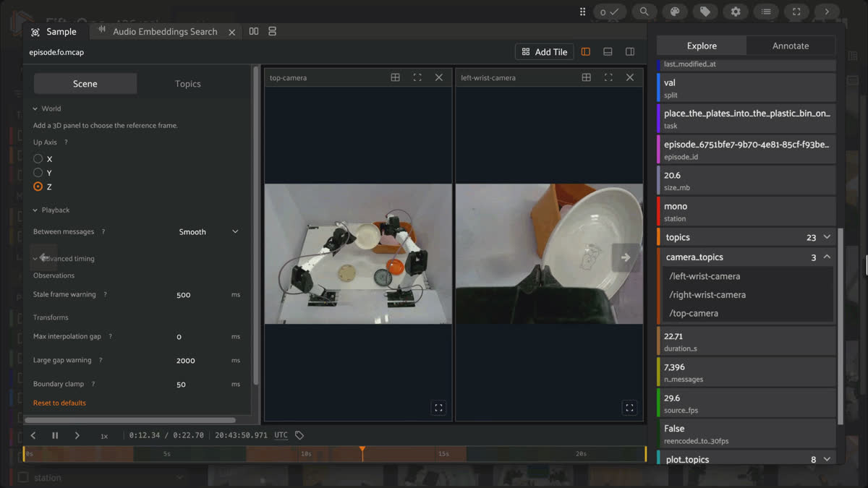Click timeline at the 5s mark

tap(166, 454)
